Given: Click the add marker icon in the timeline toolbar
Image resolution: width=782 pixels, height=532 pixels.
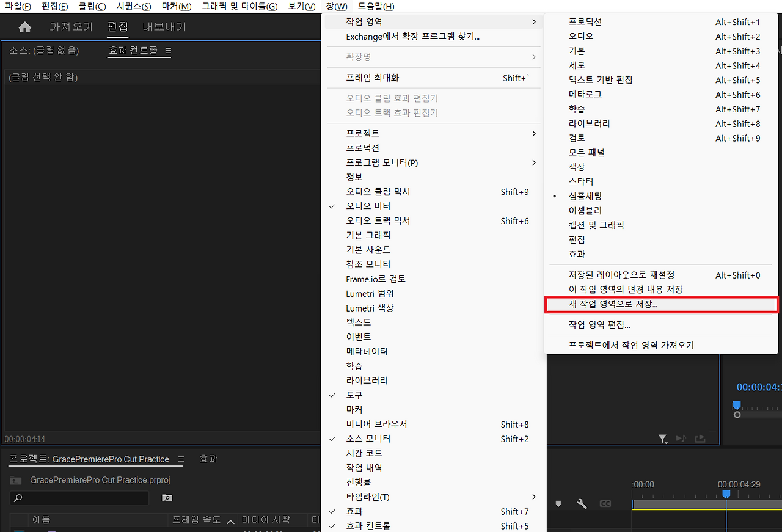Looking at the screenshot, I should [x=558, y=503].
